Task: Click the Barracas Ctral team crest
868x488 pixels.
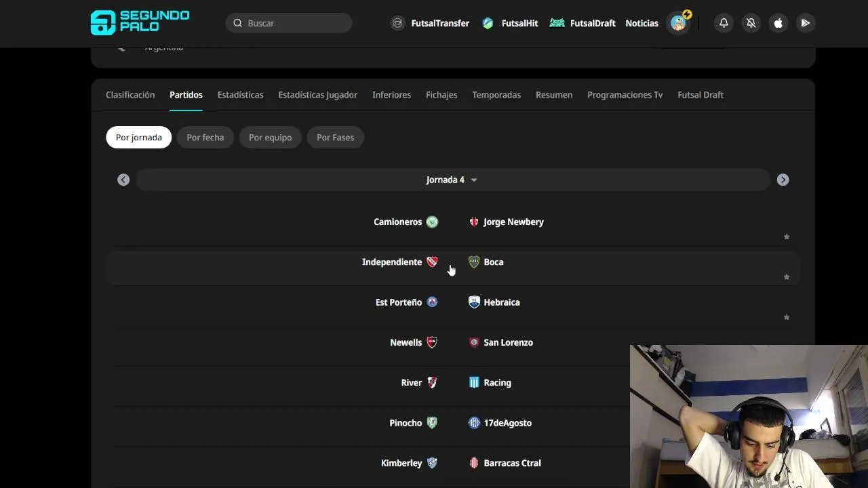Action: coord(474,463)
